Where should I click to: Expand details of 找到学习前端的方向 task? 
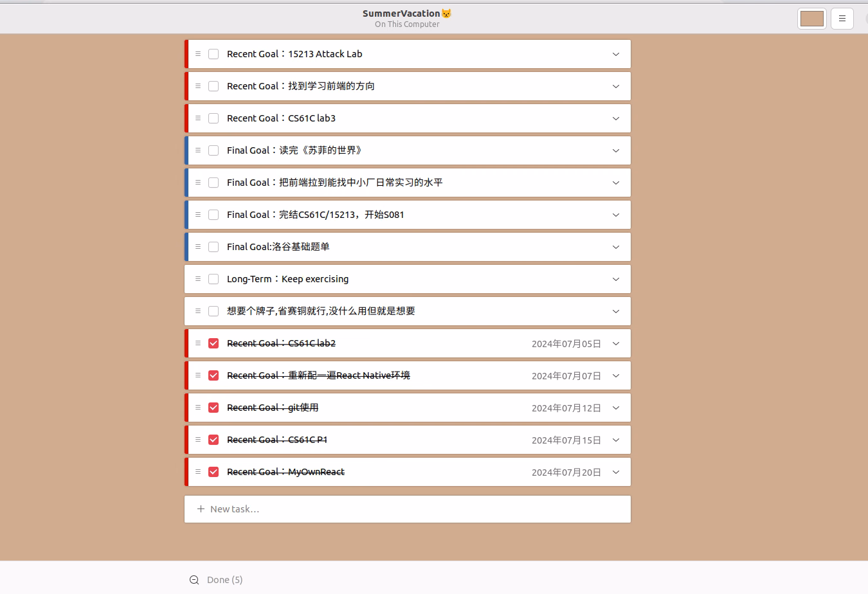tap(616, 86)
